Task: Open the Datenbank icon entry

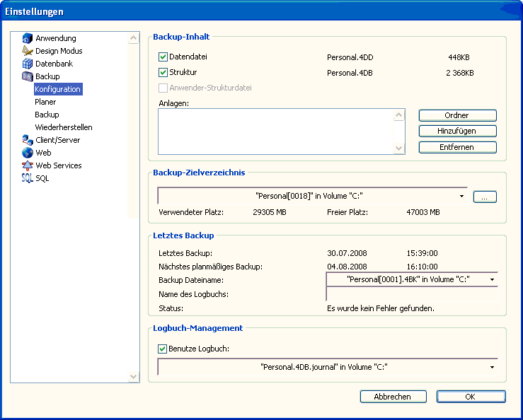Action: coord(28,64)
